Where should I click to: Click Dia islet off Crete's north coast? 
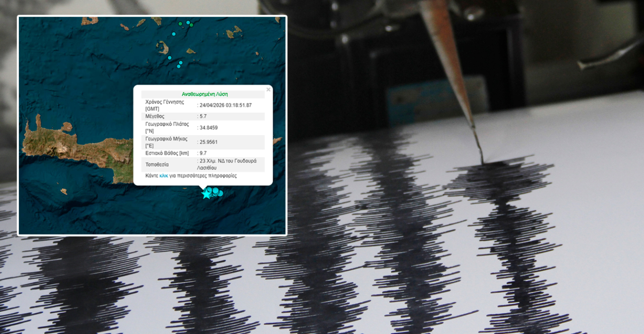[67, 126]
